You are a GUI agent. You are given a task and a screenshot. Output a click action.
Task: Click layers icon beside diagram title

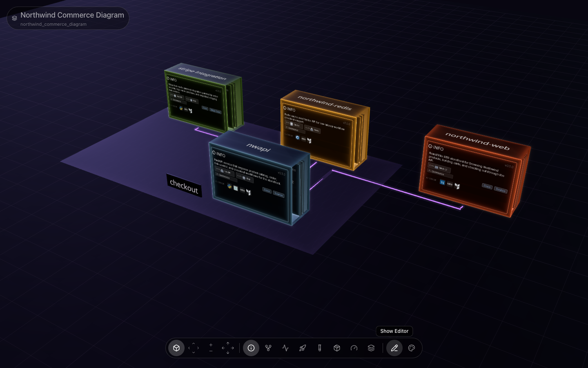[x=14, y=18]
